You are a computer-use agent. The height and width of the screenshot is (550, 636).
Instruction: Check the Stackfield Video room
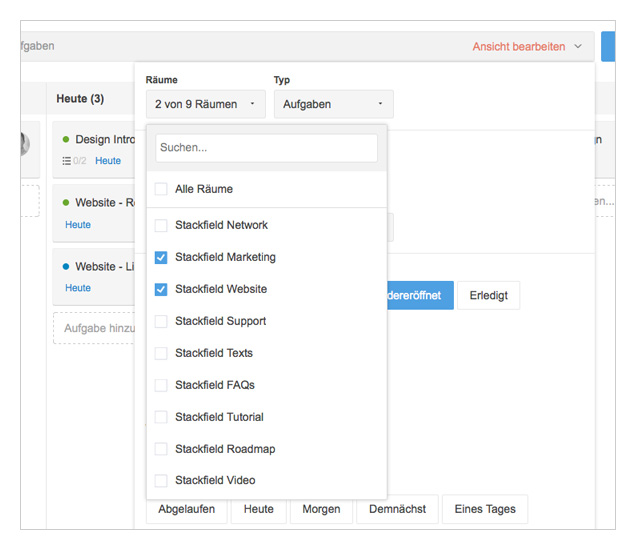pos(161,481)
